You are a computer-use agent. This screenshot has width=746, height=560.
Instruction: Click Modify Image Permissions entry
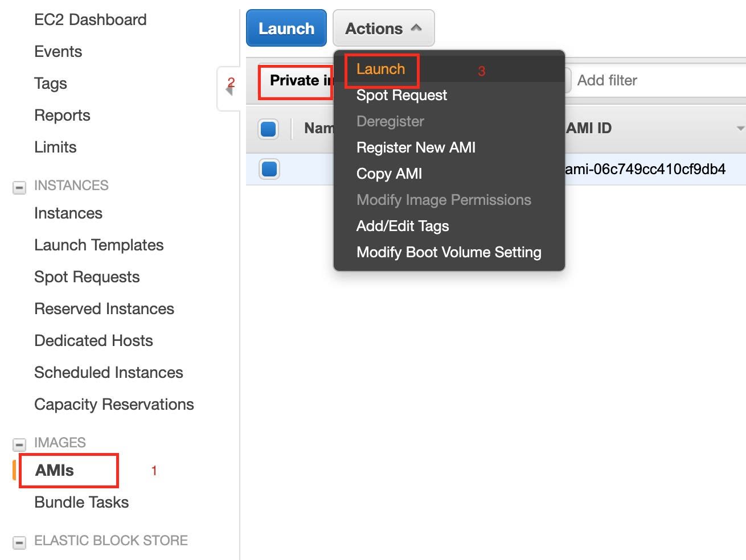tap(444, 200)
